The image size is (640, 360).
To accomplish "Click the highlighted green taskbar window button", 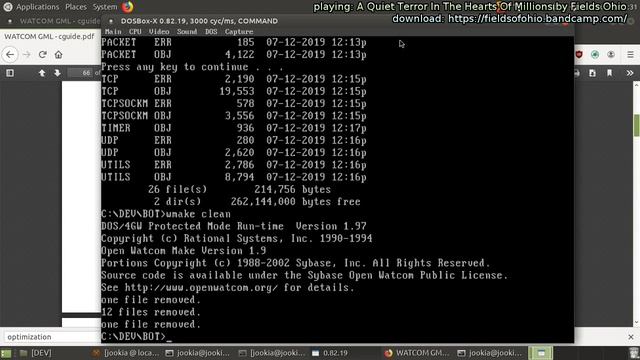I will coord(540,353).
